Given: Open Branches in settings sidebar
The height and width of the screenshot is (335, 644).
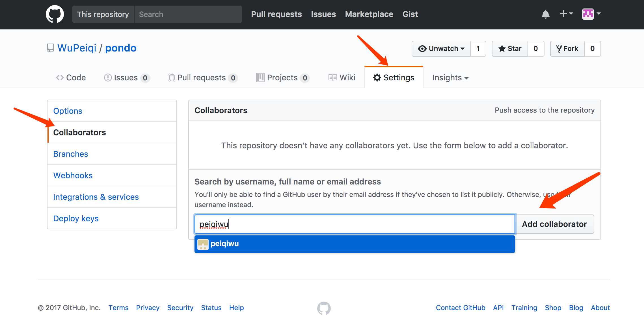Looking at the screenshot, I should [x=71, y=154].
